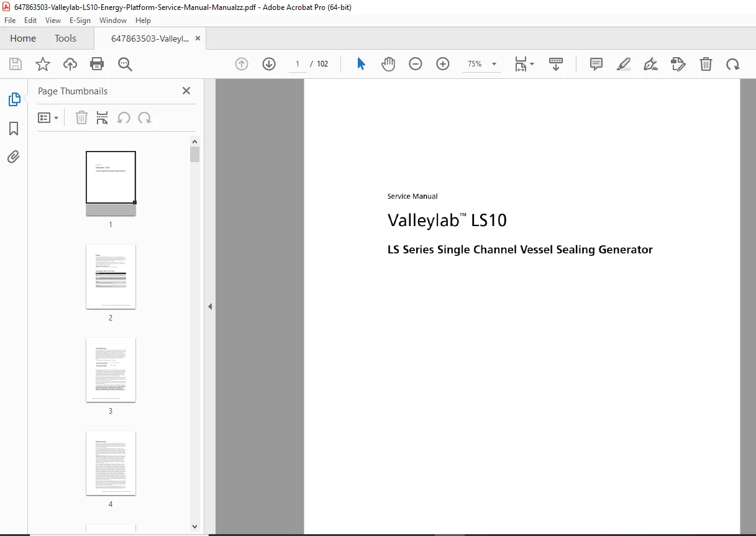Click the cloud upload icon
Viewport: 756px width, 536px height.
70,64
